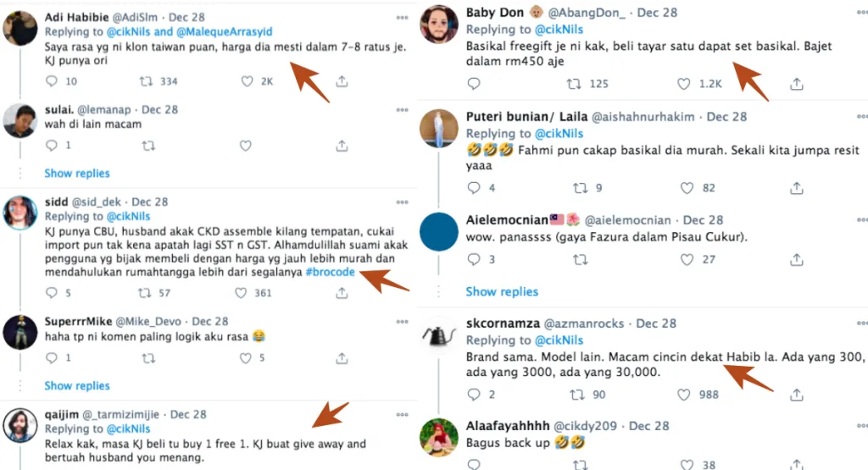Retweet Adi Habibie's tweet
868x470 pixels.
pyautogui.click(x=147, y=81)
